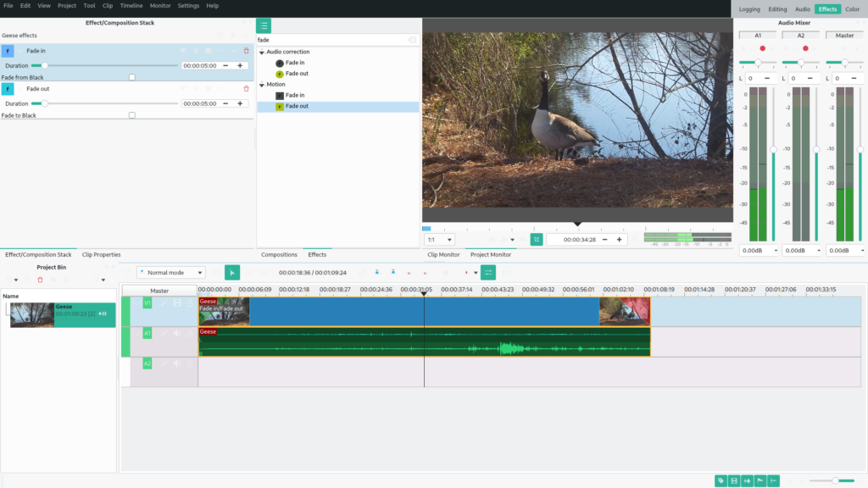Collapse the Audio correction category
The height and width of the screenshot is (488, 868).
(x=263, y=53)
